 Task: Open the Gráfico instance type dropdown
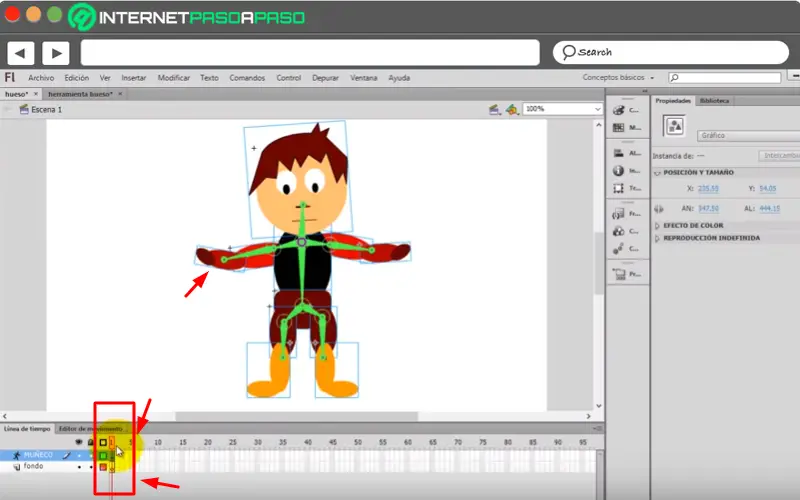tap(748, 136)
